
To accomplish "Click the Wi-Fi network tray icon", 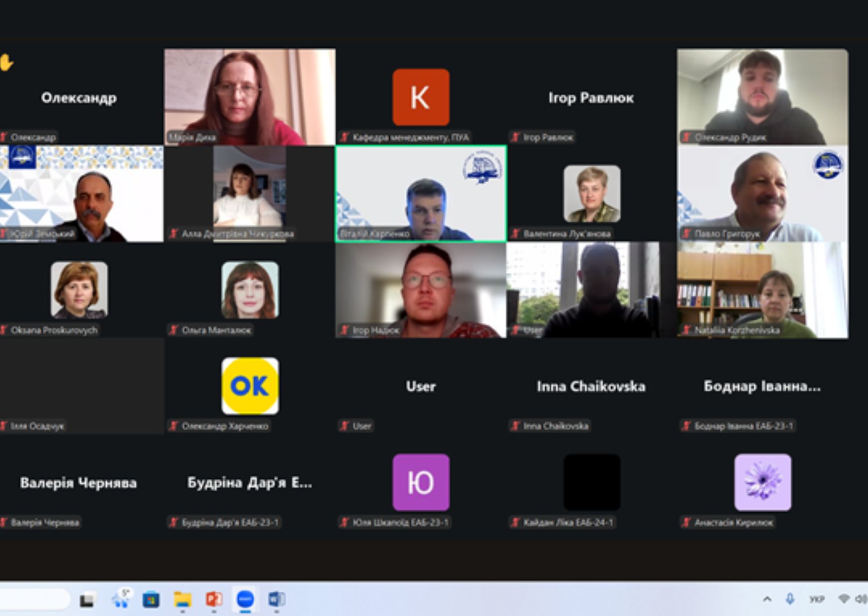I will (843, 599).
